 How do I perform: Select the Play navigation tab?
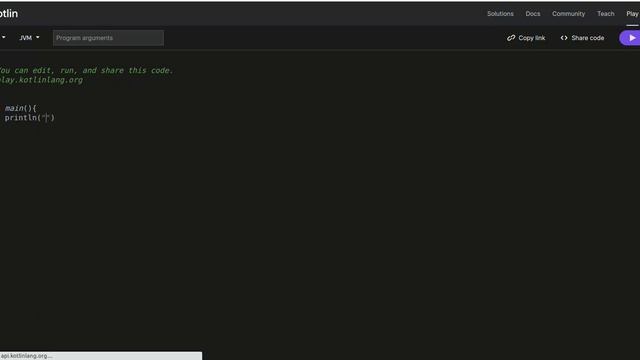(x=632, y=13)
